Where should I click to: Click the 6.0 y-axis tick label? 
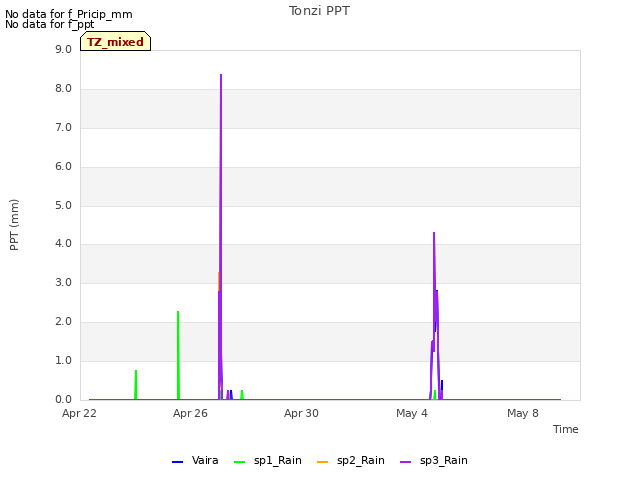[x=63, y=167]
